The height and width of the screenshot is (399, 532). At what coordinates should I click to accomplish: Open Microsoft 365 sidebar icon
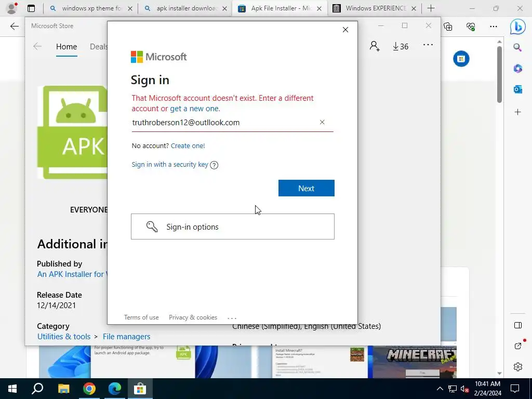517,68
